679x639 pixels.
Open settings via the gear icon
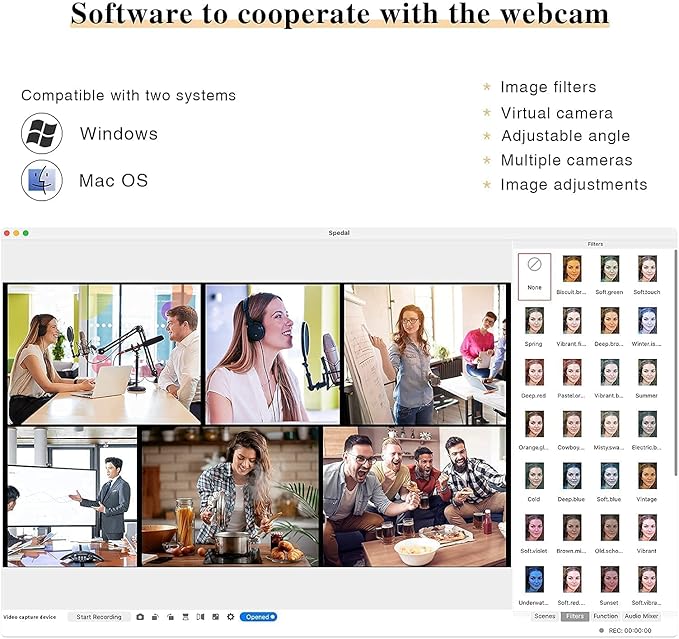[230, 617]
